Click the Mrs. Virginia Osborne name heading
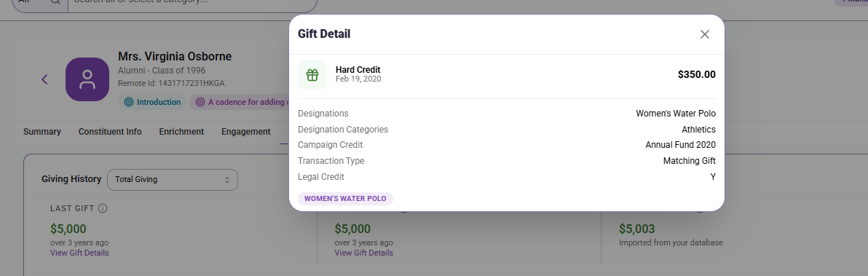 (175, 56)
